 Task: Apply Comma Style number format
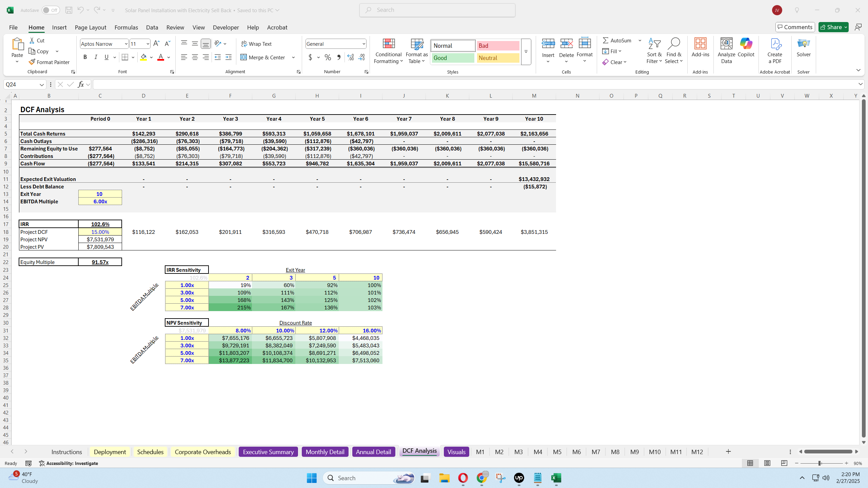[338, 57]
